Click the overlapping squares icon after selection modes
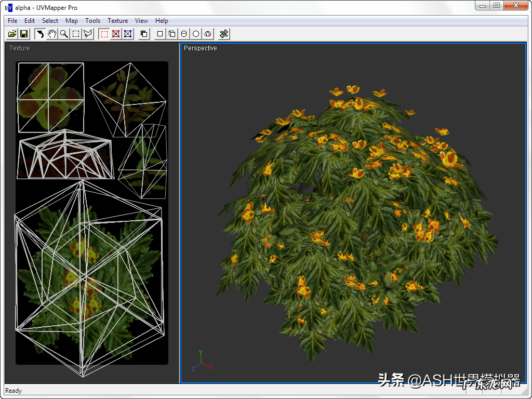This screenshot has height=399, width=532. (x=144, y=34)
